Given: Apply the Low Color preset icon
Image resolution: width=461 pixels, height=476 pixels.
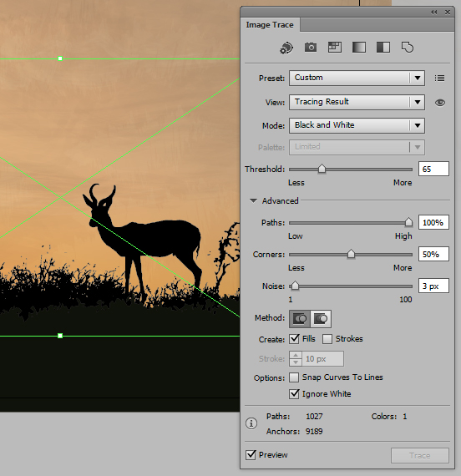Looking at the screenshot, I should point(335,48).
